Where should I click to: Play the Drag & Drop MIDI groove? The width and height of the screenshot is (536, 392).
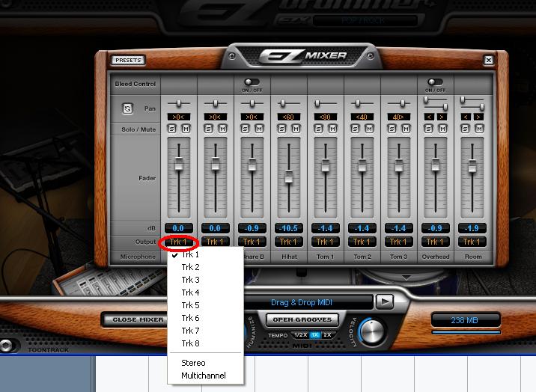click(x=385, y=301)
